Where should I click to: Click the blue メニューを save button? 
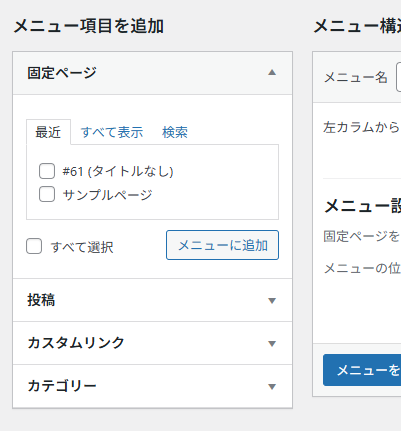click(362, 370)
